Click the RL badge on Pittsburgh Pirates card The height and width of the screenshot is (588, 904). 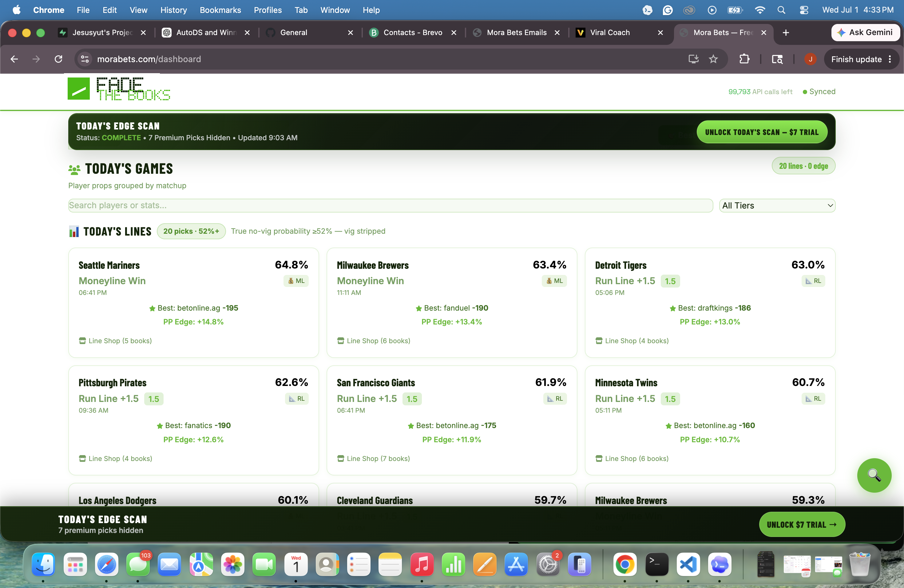[297, 399]
